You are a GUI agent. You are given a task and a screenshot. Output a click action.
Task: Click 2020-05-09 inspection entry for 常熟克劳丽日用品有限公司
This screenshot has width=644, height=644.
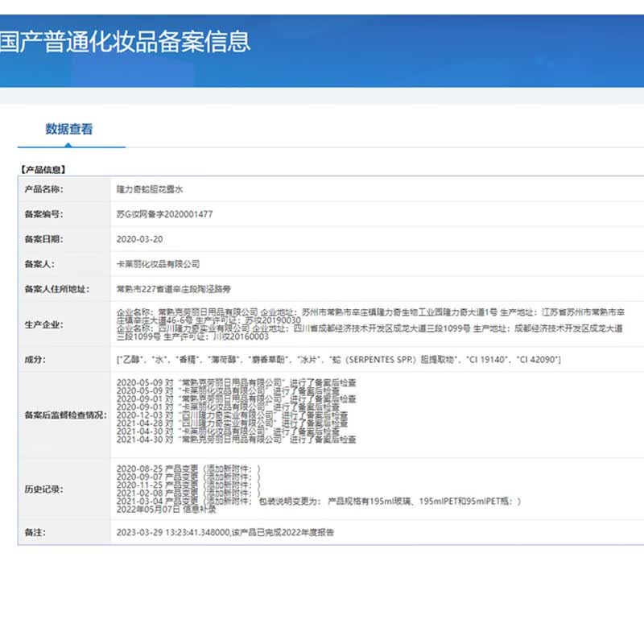click(x=236, y=383)
